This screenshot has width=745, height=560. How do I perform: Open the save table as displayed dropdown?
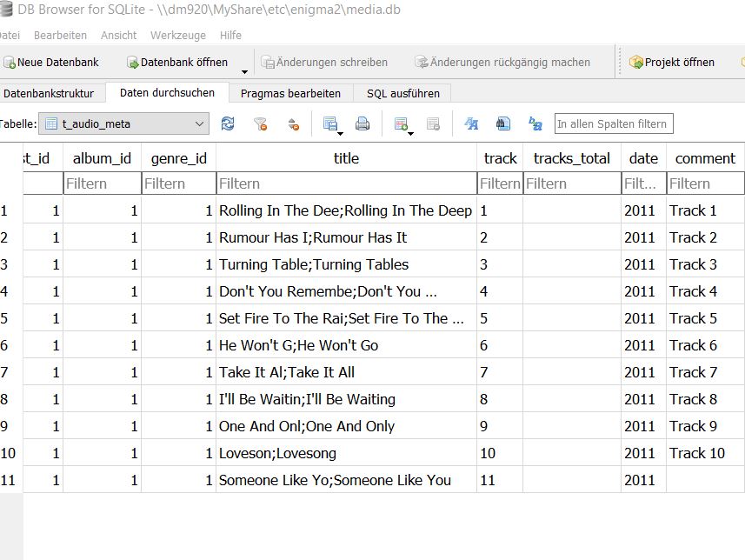tap(340, 133)
